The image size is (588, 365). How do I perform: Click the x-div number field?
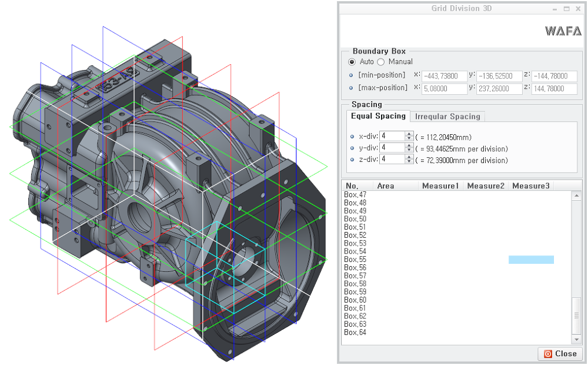392,136
